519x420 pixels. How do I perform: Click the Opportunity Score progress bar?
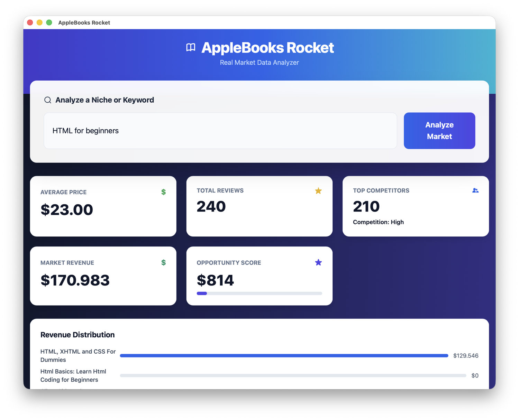tap(259, 293)
